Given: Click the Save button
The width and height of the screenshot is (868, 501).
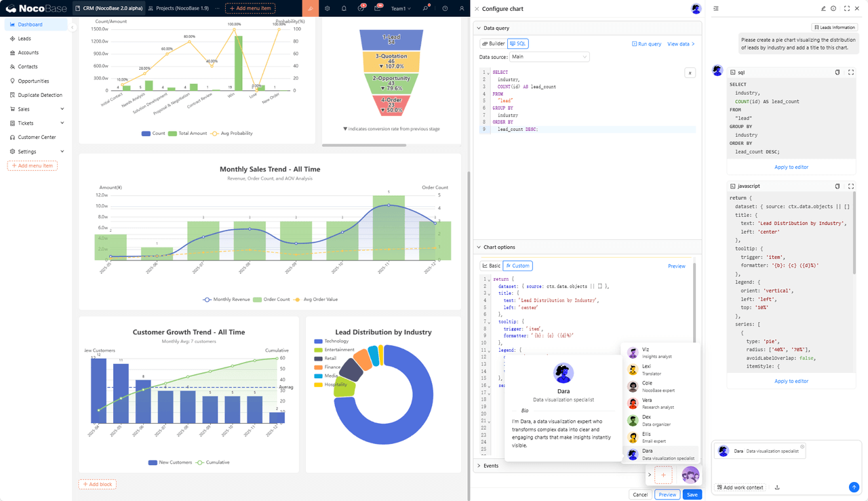Looking at the screenshot, I should coord(692,495).
